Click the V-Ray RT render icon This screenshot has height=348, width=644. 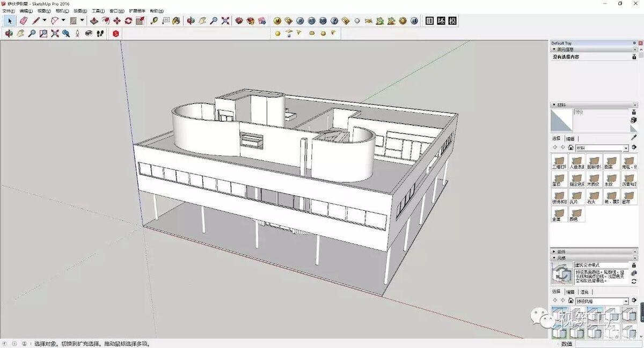pos(311,21)
